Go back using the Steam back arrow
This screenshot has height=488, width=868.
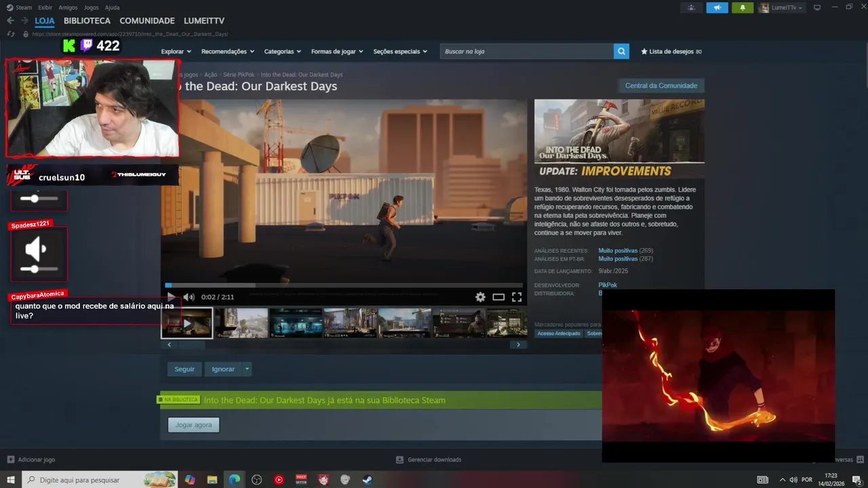[x=10, y=21]
